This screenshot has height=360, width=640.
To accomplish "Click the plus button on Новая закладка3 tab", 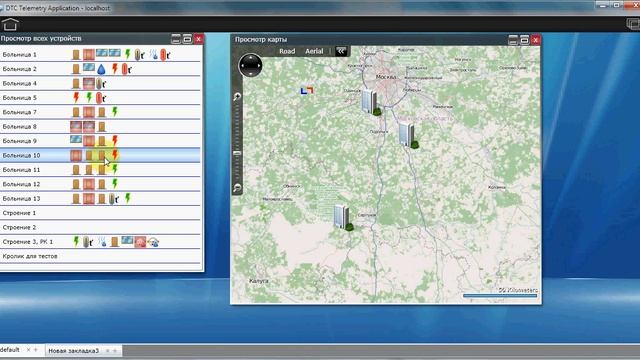I will [x=115, y=351].
